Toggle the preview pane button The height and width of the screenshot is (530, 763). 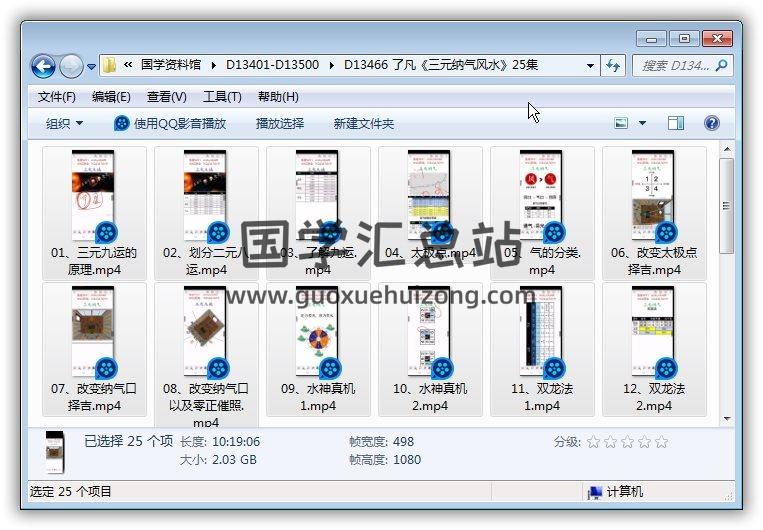[x=676, y=124]
